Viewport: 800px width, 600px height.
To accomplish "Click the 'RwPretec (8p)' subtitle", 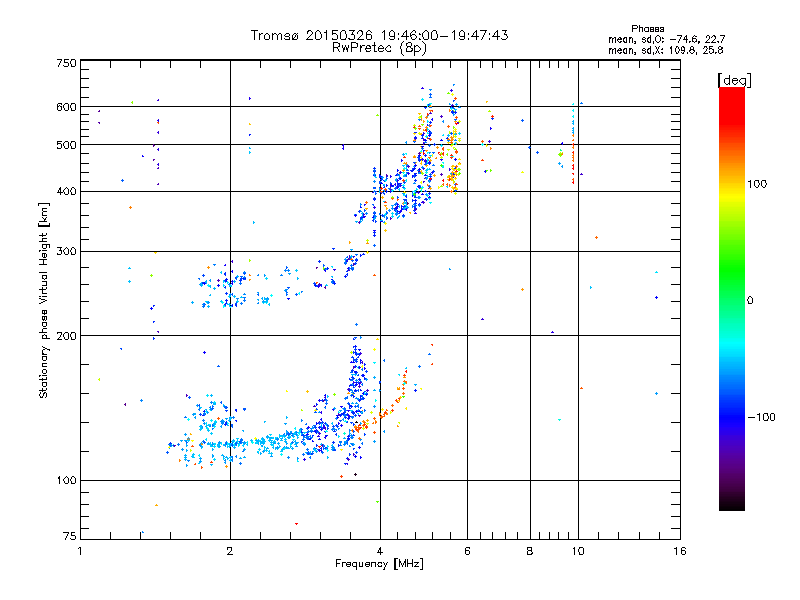I will point(379,48).
